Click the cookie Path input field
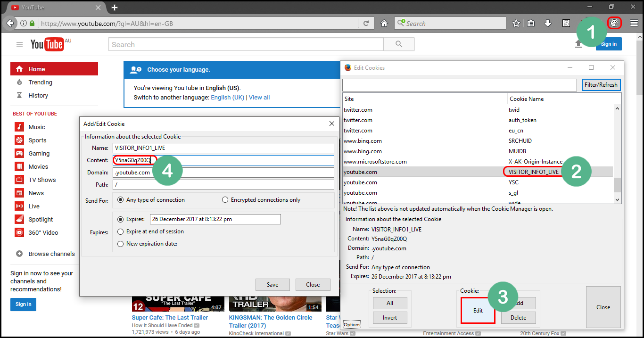644x338 pixels. [x=223, y=185]
